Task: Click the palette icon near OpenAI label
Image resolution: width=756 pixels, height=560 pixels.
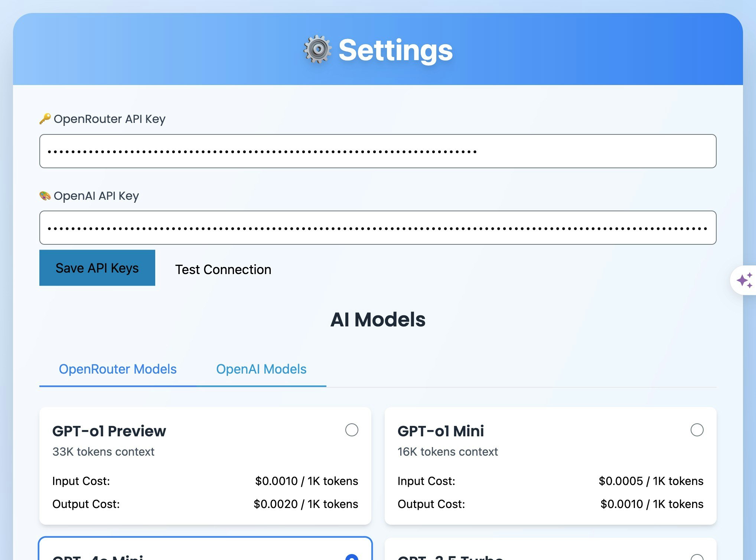Action: click(x=45, y=196)
